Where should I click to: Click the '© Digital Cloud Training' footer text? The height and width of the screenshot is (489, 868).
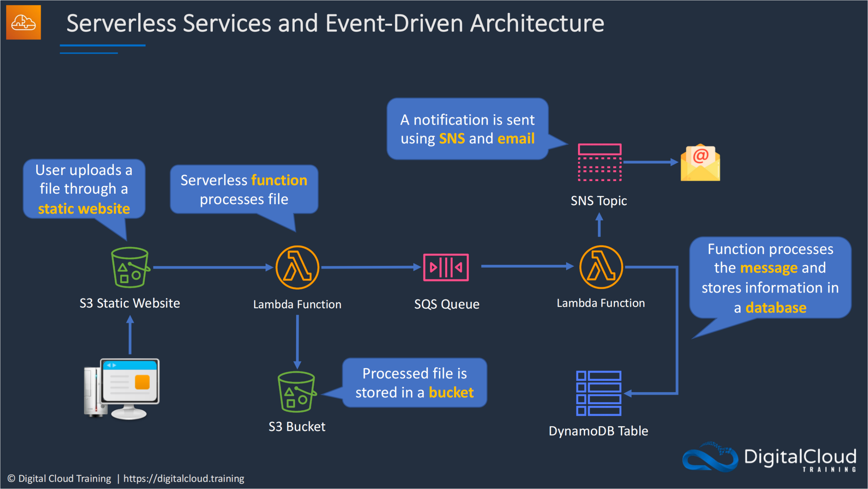59,479
